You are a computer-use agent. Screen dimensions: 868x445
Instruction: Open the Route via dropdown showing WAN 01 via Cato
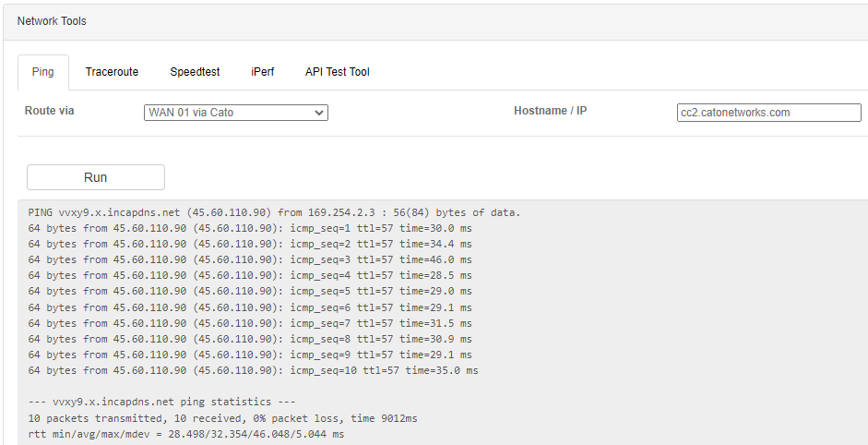(236, 113)
